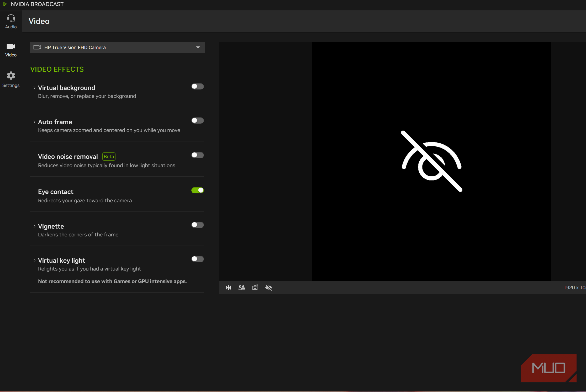Click the Vignette label
Image resolution: width=586 pixels, height=392 pixels.
click(51, 226)
